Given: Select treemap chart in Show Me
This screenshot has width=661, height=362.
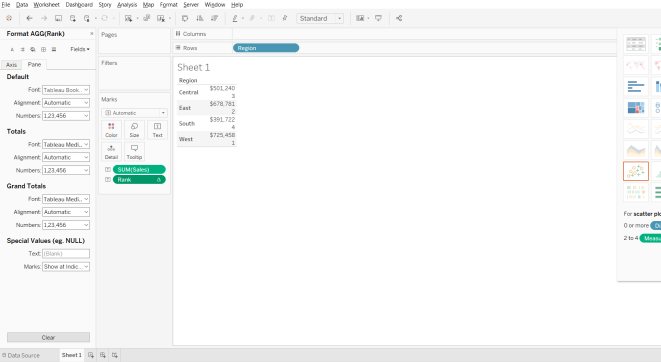Looking at the screenshot, I should pyautogui.click(x=636, y=108).
